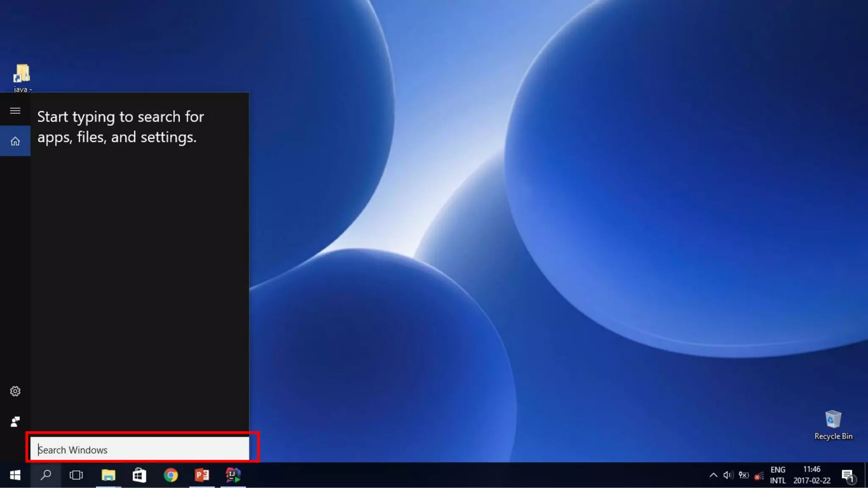Open the volume speaker control

728,475
